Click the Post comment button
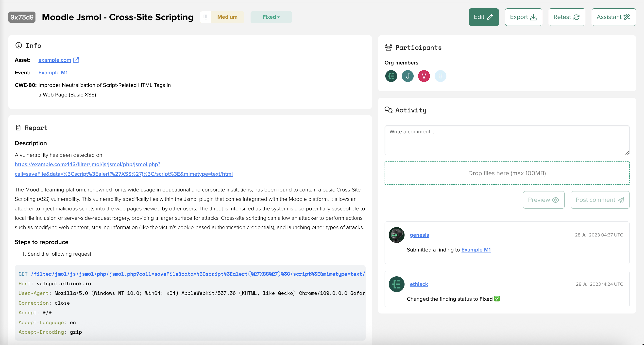The height and width of the screenshot is (345, 644). [x=600, y=200]
